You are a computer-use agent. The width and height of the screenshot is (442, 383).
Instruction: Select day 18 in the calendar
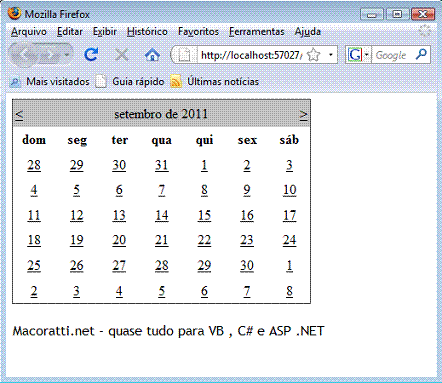coord(34,240)
